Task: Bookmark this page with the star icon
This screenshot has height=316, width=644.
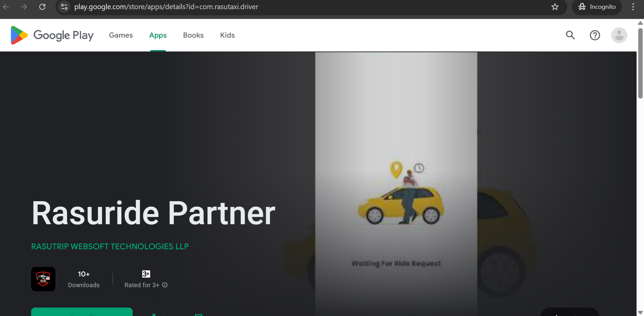Action: [x=555, y=7]
